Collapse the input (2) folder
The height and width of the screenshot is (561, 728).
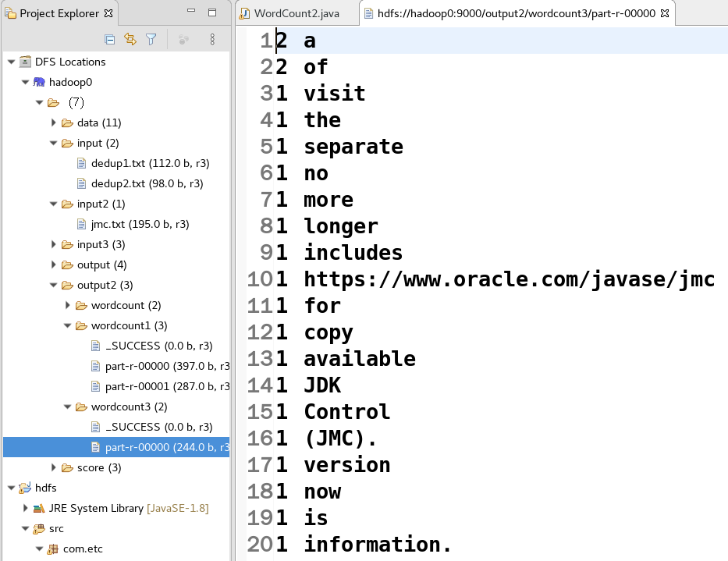click(53, 143)
